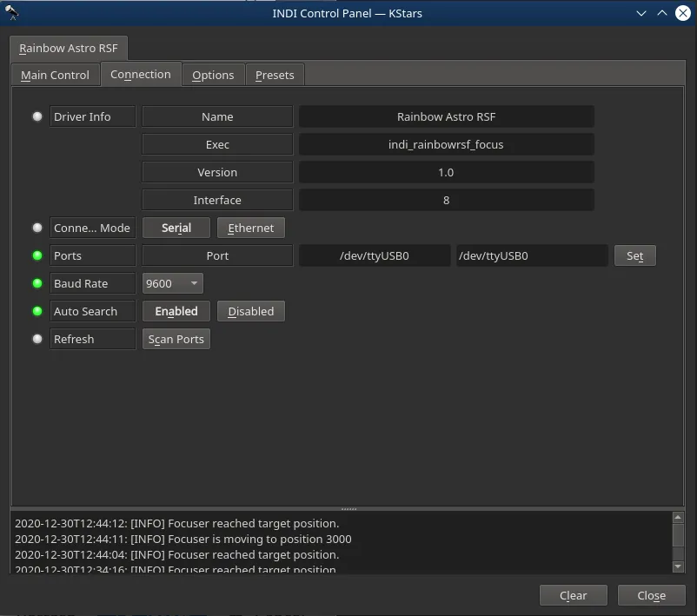Click the read-only /dev/ttyUSB0 port value
The image size is (697, 616).
(375, 255)
